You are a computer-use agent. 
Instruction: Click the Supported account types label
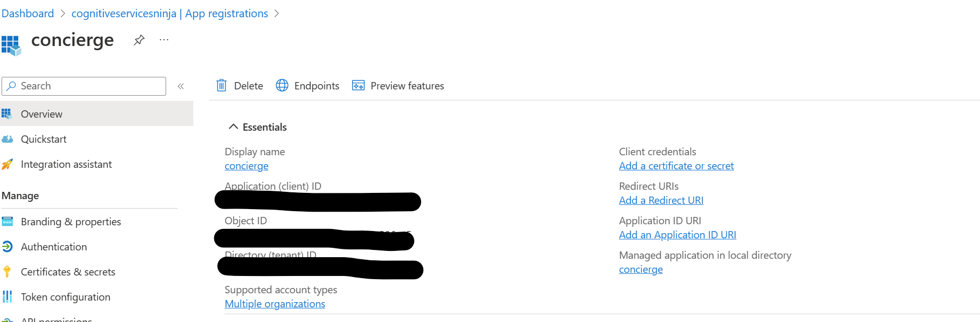281,290
